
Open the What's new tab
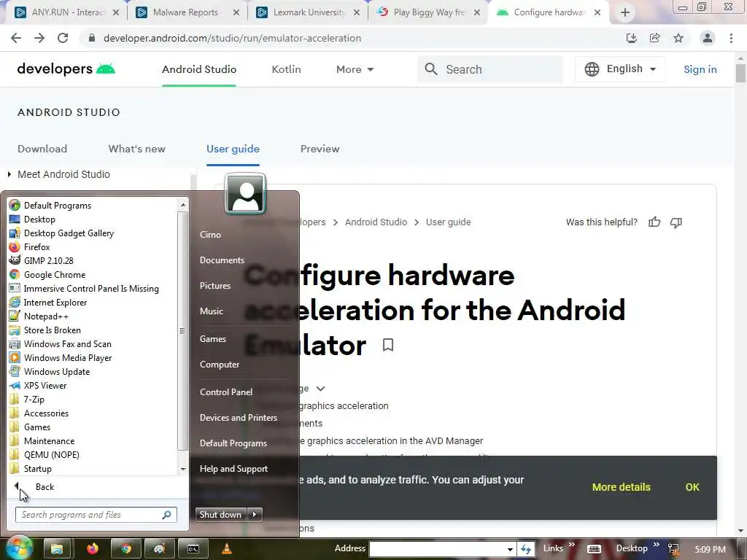tap(136, 149)
